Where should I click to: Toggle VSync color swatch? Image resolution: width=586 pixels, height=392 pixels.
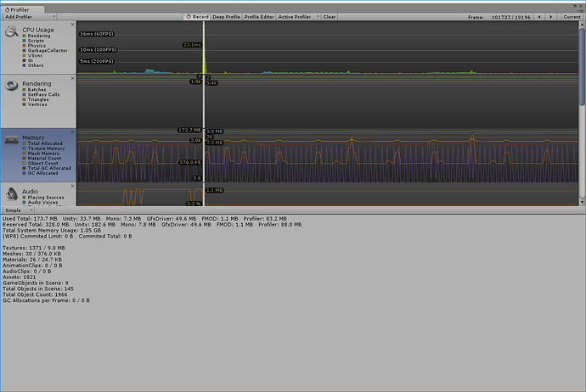point(25,55)
